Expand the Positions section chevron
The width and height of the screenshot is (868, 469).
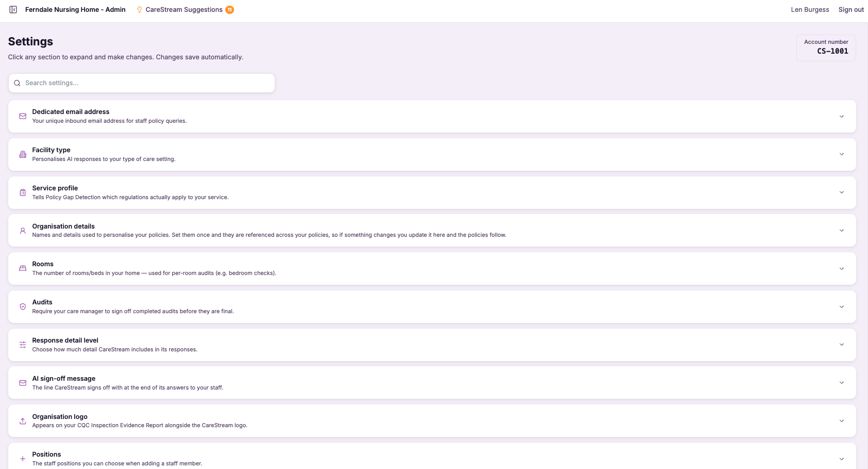841,459
